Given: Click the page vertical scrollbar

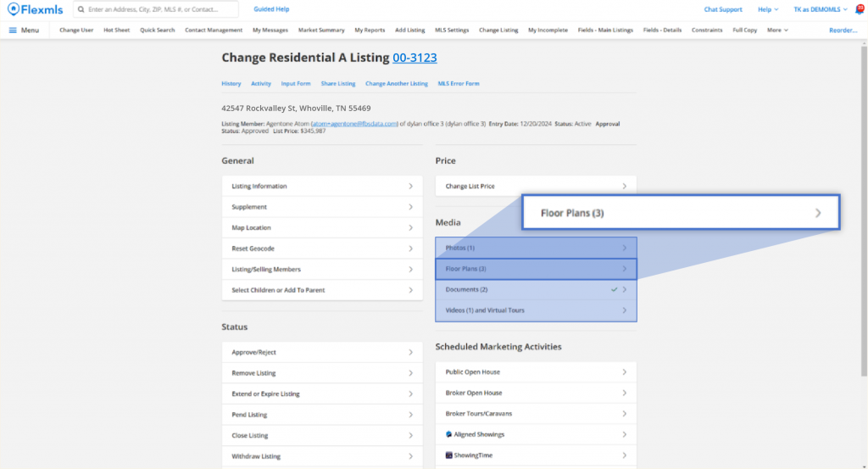Looking at the screenshot, I should [864, 212].
